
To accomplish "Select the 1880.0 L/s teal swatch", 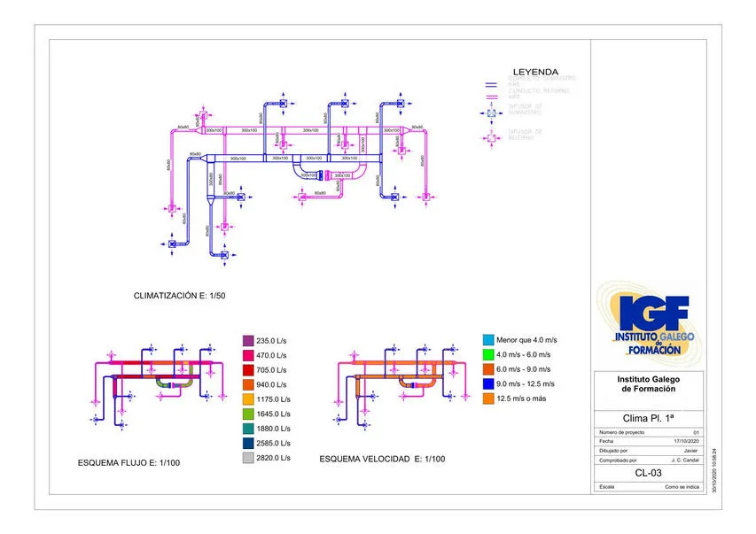I will point(248,429).
